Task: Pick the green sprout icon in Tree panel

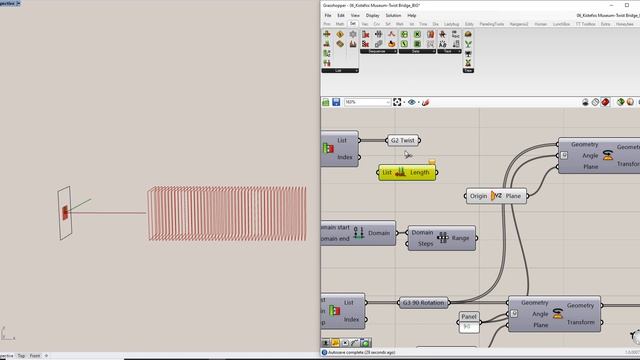Action: (468, 44)
